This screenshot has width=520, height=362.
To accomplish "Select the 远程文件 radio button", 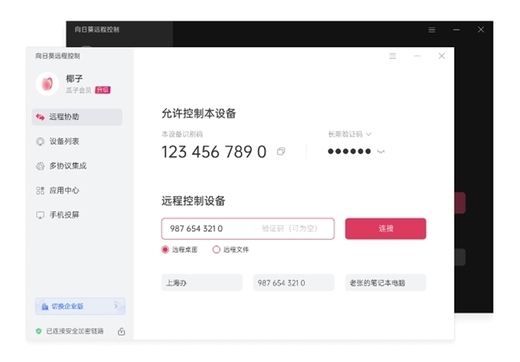I will tap(216, 249).
